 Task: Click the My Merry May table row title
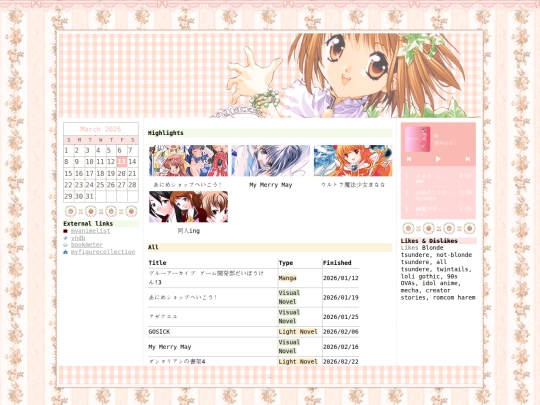[170, 347]
